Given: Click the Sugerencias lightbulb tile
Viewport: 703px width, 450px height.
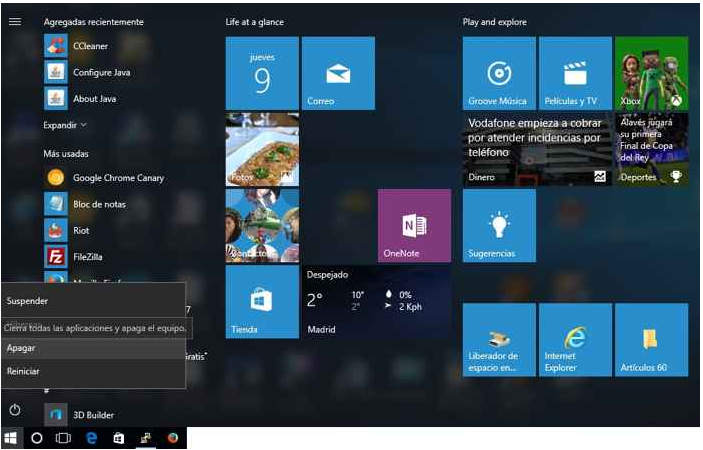Looking at the screenshot, I should (x=498, y=225).
